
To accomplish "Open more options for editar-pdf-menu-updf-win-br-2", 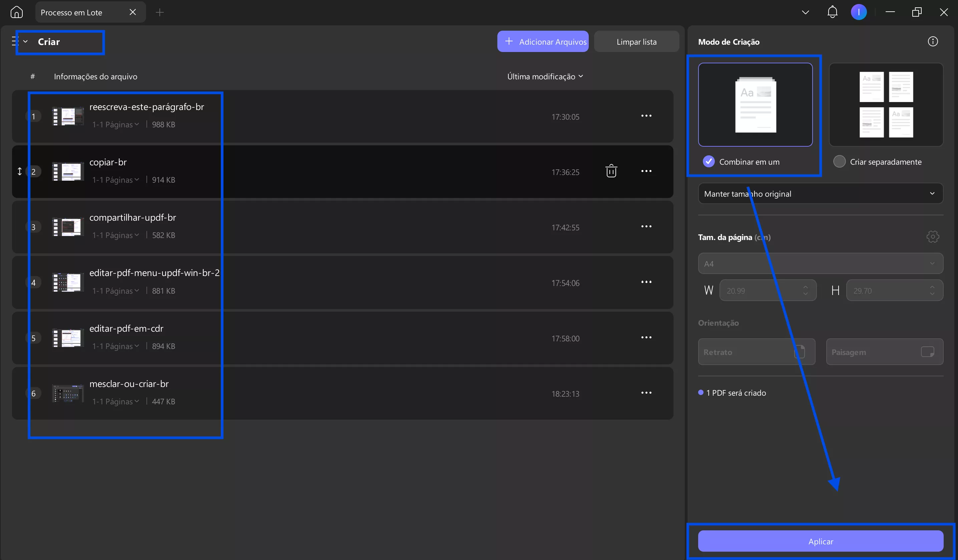I will (646, 282).
